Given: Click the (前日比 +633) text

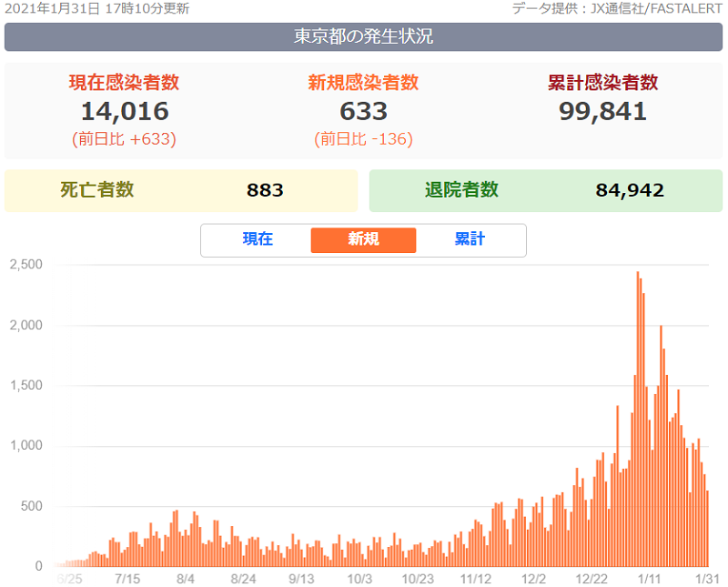Looking at the screenshot, I should click(x=124, y=139).
